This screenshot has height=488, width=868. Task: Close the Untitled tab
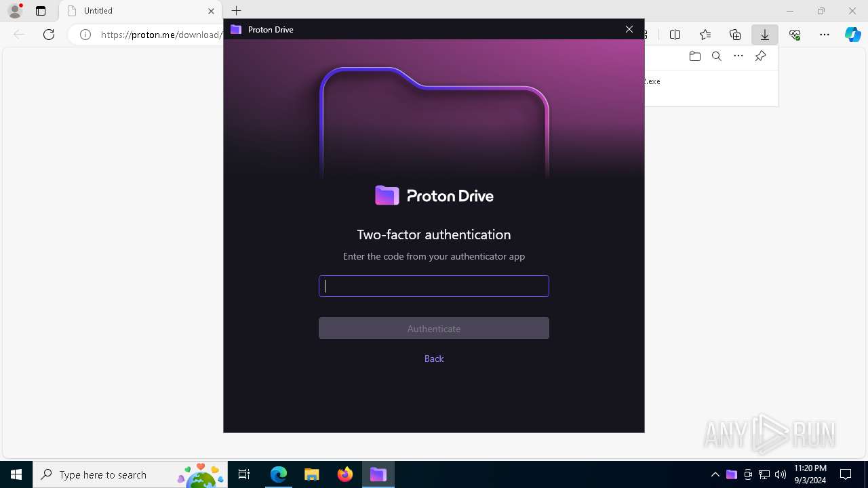click(x=211, y=11)
